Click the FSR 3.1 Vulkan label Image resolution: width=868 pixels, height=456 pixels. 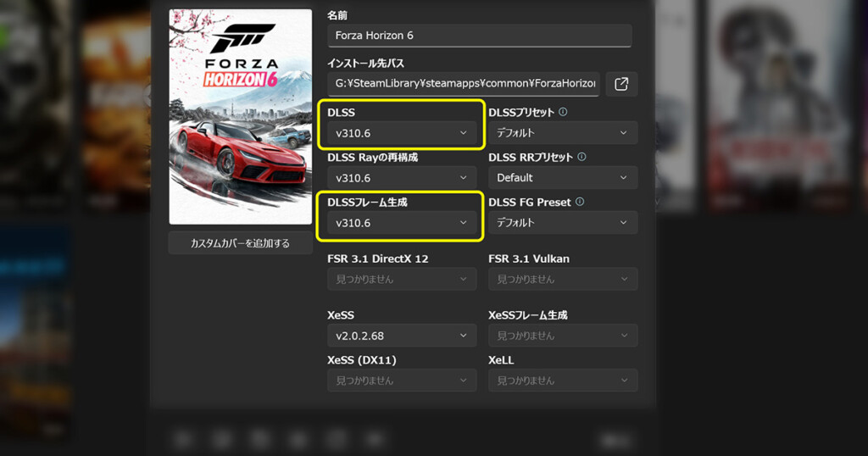tap(529, 259)
